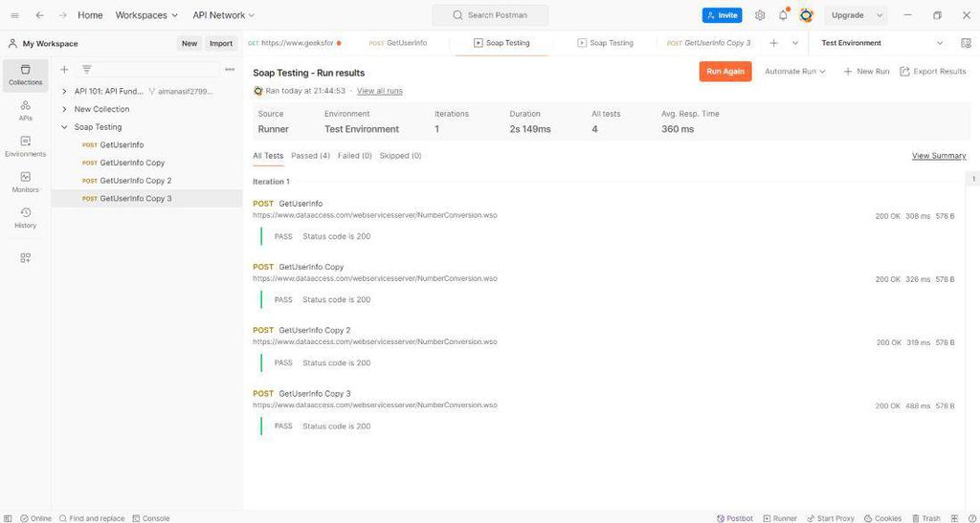Open the Environments sidebar panel

pyautogui.click(x=26, y=146)
